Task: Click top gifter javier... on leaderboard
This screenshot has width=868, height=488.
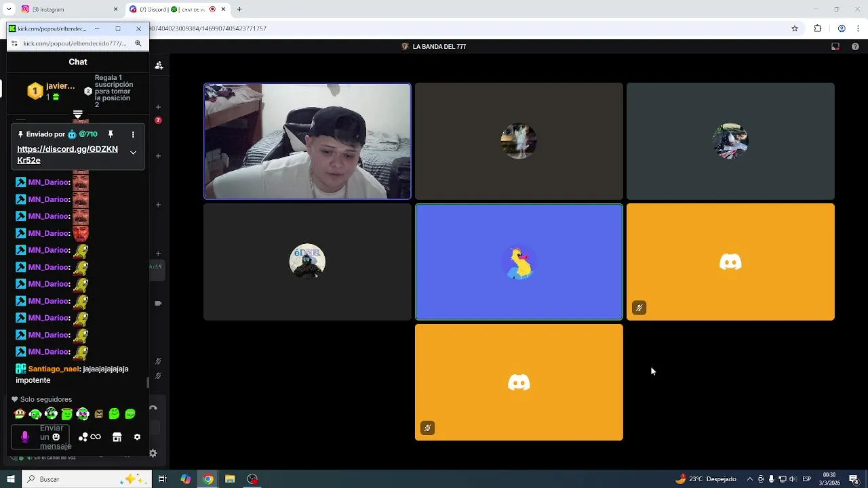Action: [52, 90]
